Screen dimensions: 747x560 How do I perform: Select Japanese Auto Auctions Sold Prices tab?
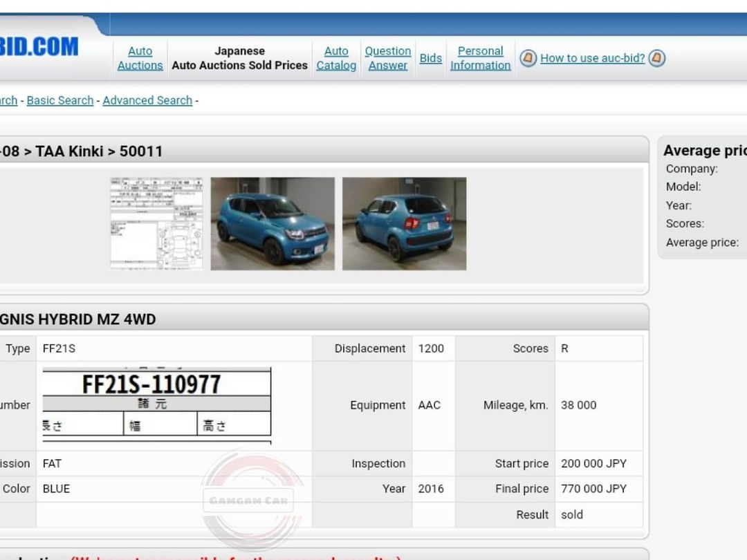tap(239, 58)
